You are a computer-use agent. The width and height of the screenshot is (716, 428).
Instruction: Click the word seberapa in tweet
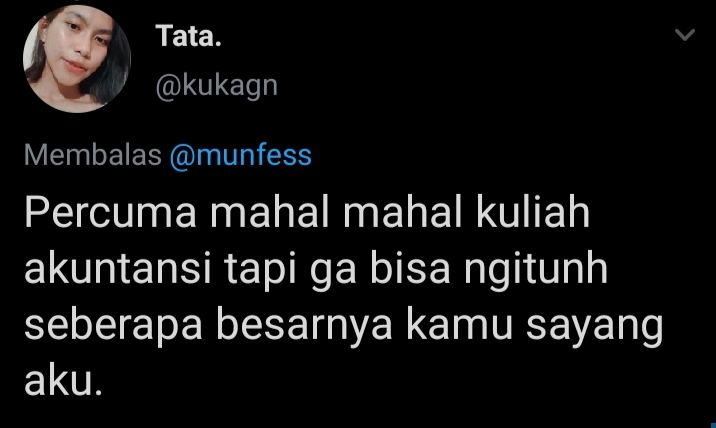(113, 327)
